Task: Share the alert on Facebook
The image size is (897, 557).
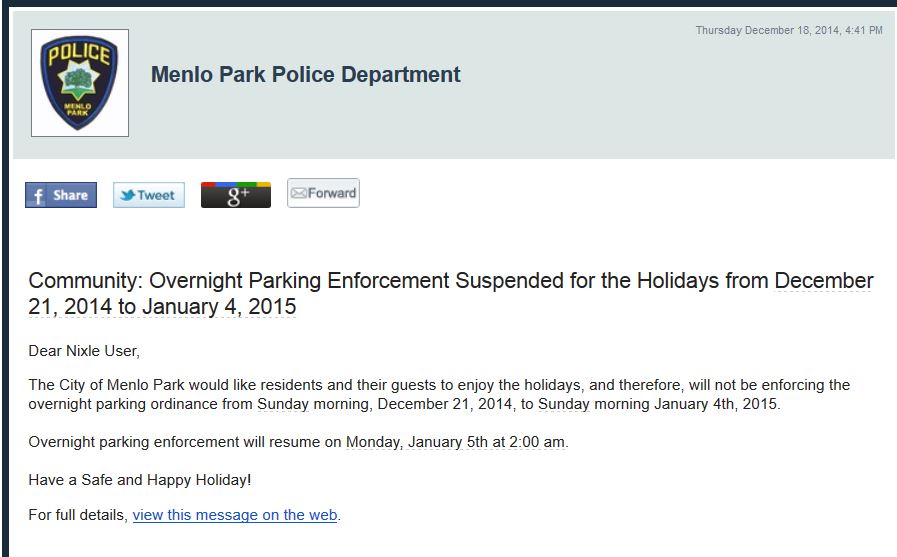Action: click(x=61, y=195)
